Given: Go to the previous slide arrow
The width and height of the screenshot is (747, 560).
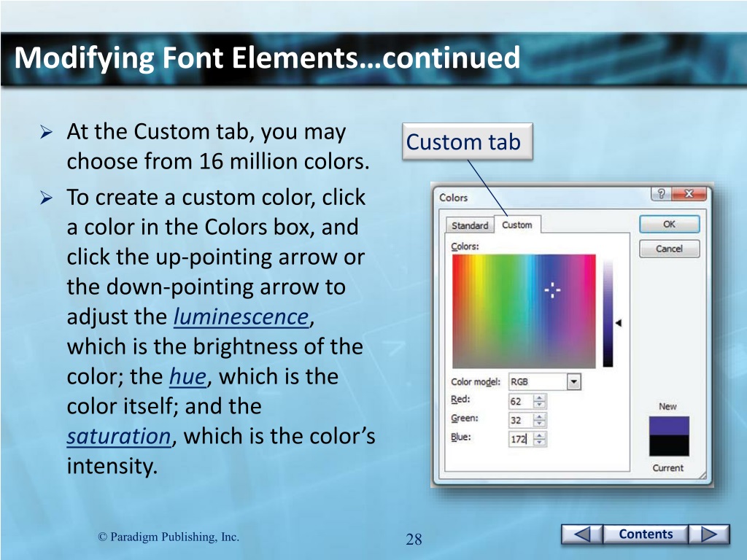Looking at the screenshot, I should pos(581,534).
